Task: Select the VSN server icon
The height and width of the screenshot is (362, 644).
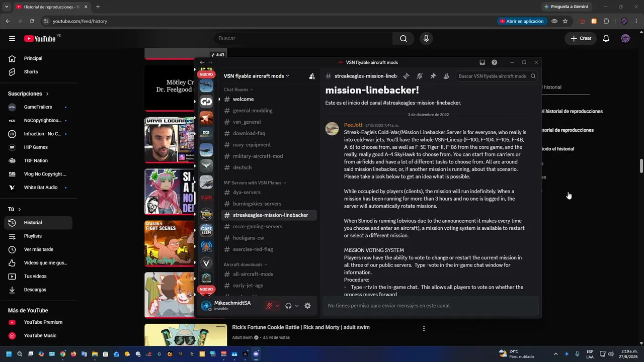Action: [206, 198]
